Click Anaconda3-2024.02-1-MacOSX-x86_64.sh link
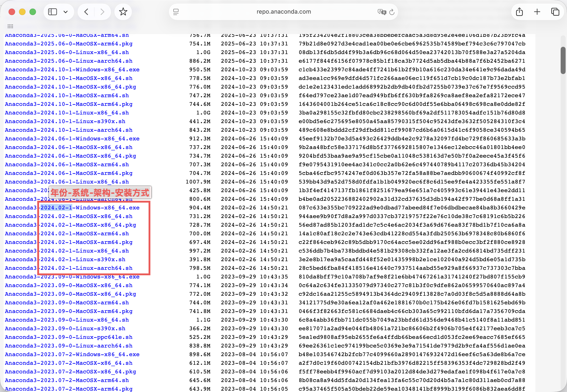Image resolution: width=567 pixels, height=392 pixels. 69,216
